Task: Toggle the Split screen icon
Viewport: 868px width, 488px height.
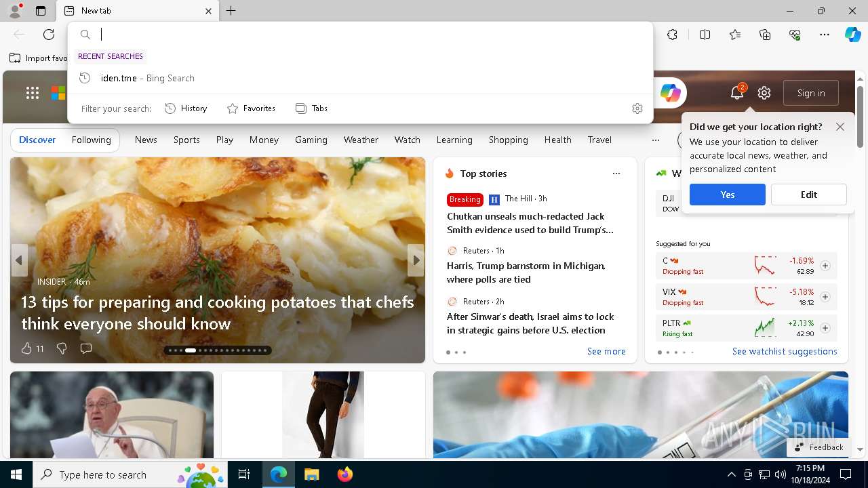Action: click(705, 35)
